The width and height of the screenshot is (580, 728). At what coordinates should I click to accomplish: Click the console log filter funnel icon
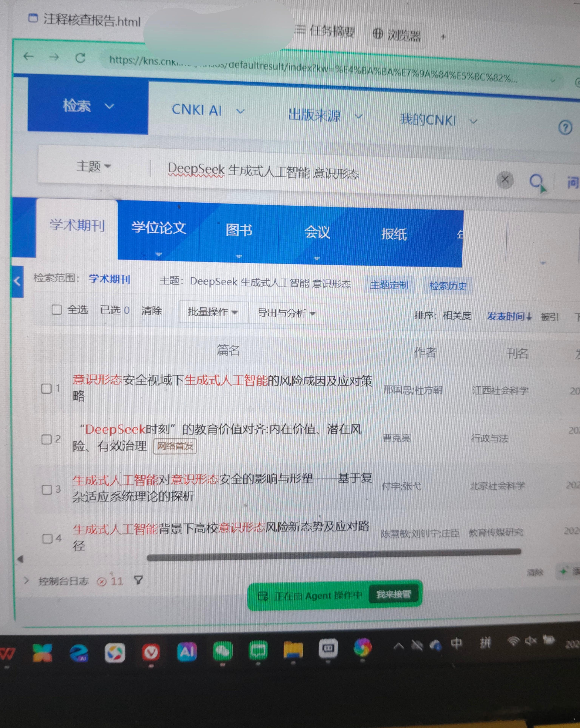pos(138,580)
